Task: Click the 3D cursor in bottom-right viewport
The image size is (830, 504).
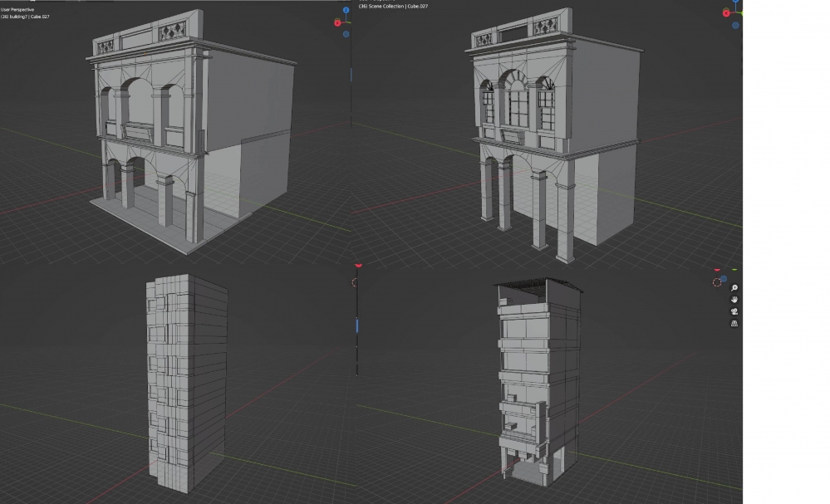Action: [717, 282]
